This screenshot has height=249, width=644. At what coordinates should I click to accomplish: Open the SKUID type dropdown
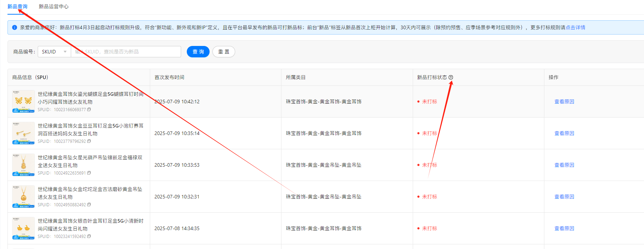tap(54, 52)
